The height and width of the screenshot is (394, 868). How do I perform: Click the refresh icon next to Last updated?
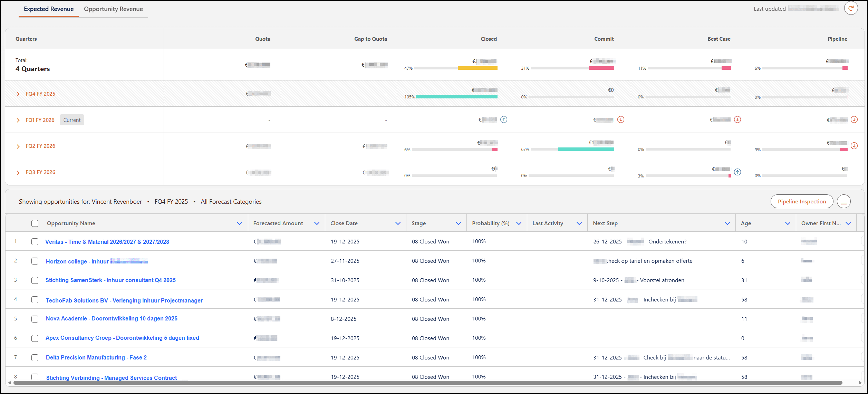(x=851, y=8)
